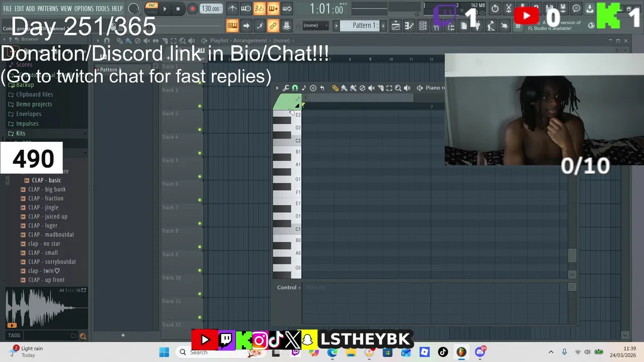Open the ADD menu
644x362 pixels.
(x=31, y=9)
